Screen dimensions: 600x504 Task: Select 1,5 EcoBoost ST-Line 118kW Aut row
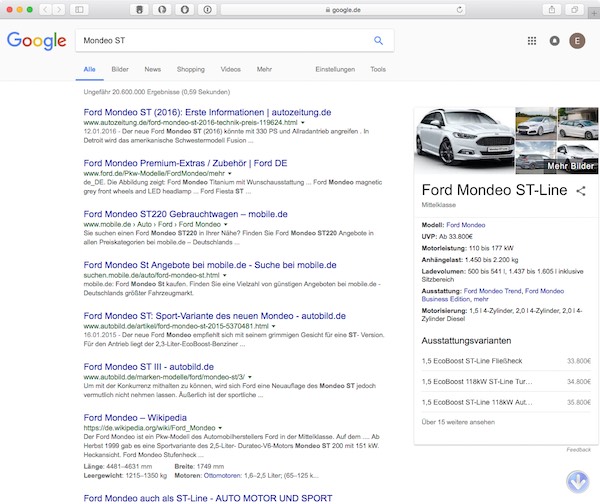click(x=506, y=402)
